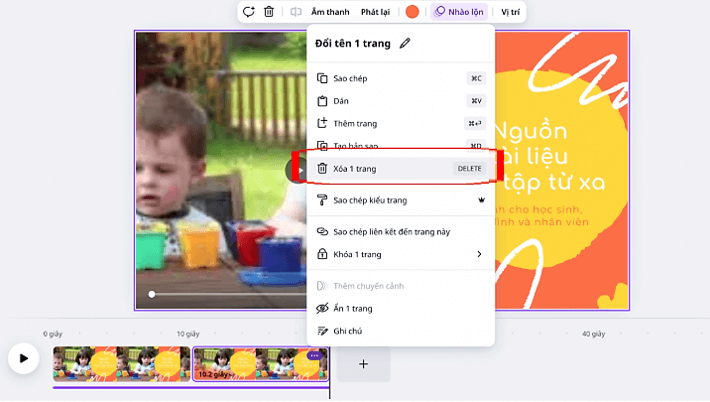
Task: Toggle Ẩn 1 trang to hide the page
Action: [x=401, y=309]
